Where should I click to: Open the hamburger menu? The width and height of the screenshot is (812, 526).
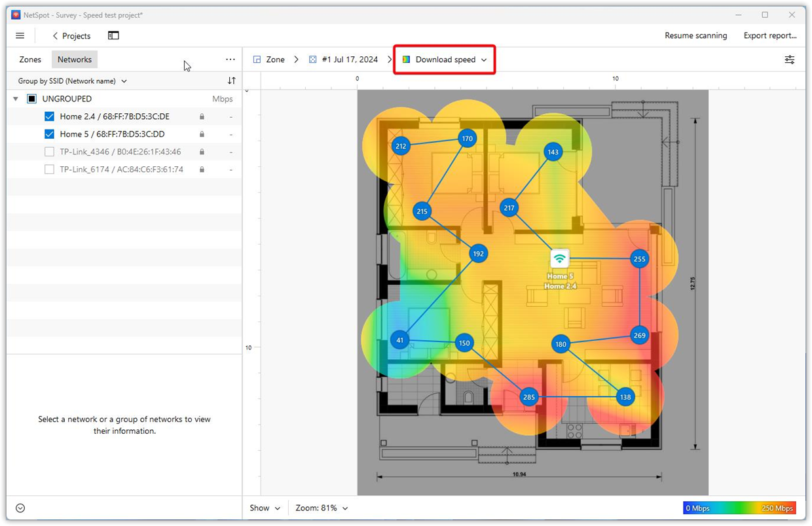(20, 35)
